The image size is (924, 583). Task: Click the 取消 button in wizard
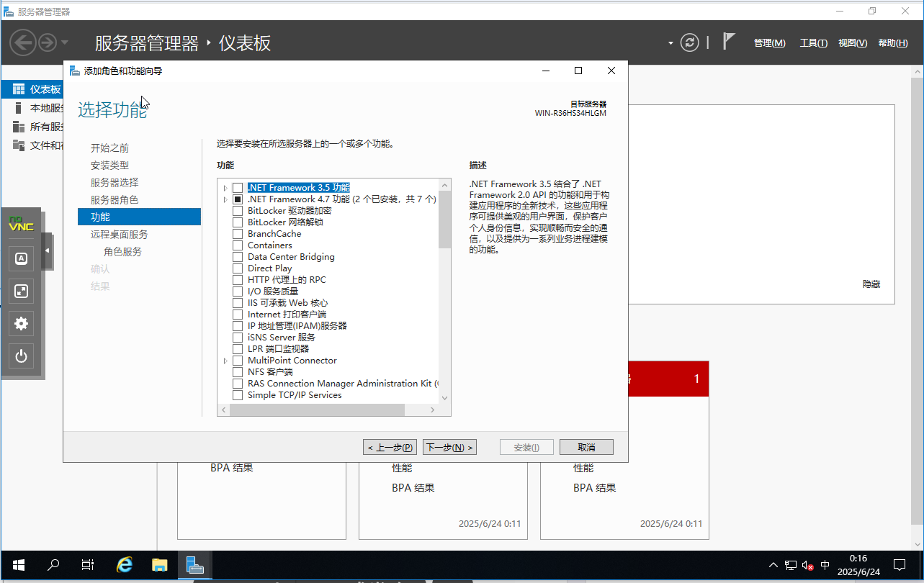(586, 447)
